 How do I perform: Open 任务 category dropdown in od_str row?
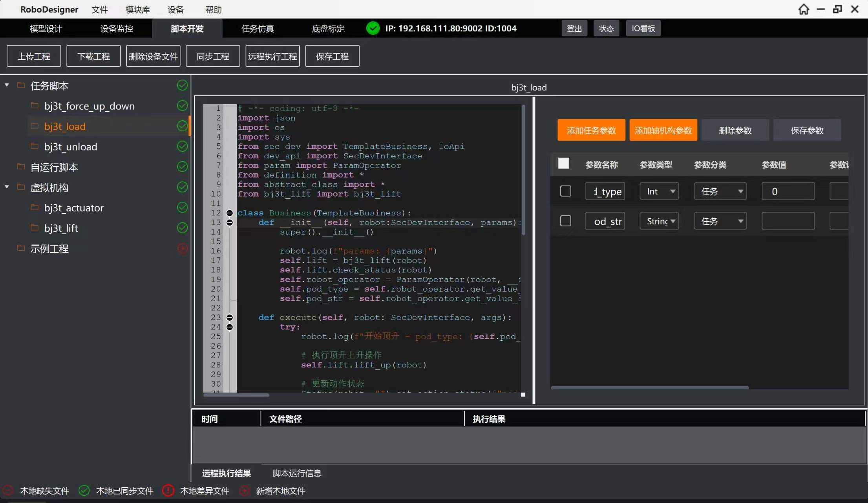click(x=720, y=221)
